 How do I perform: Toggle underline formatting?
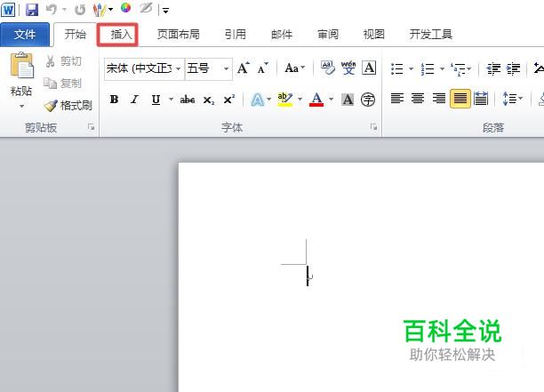tap(156, 100)
